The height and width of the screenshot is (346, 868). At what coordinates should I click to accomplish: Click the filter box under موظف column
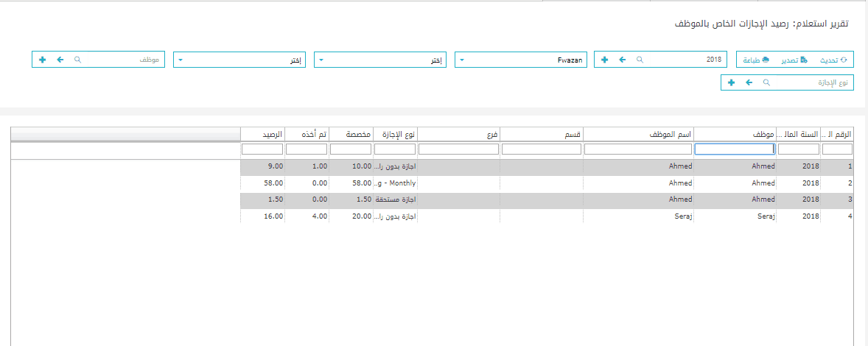pyautogui.click(x=735, y=149)
